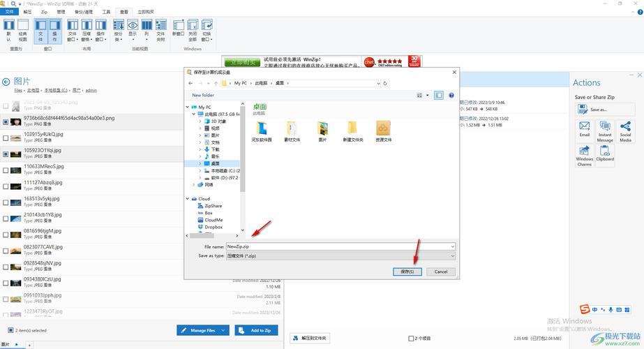Open the Manage Files dropdown arrow
The image size is (644, 349).
coord(224,330)
